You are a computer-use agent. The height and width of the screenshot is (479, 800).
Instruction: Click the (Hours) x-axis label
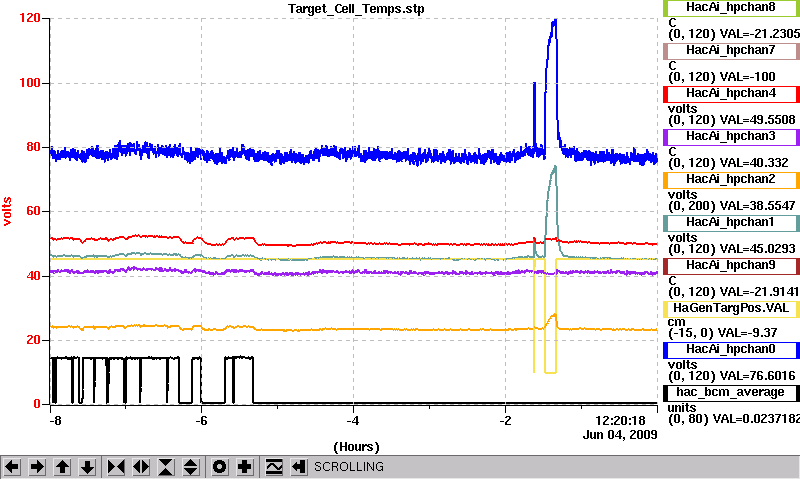pos(356,447)
